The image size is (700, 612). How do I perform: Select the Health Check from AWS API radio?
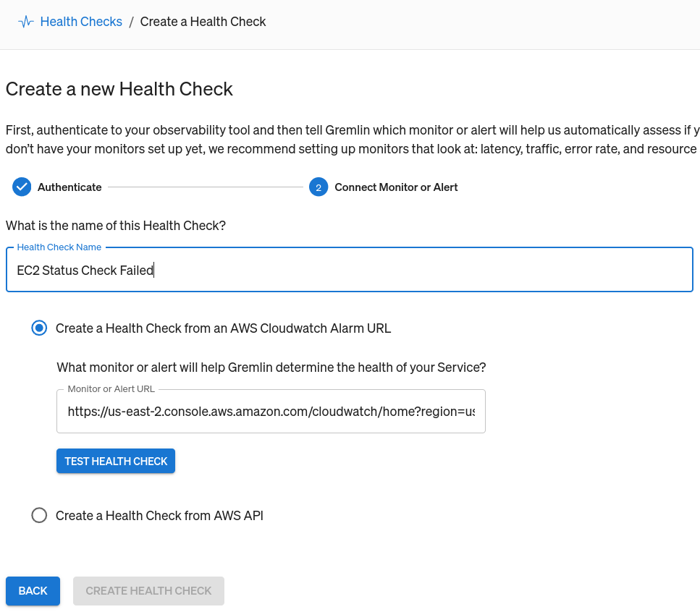39,515
